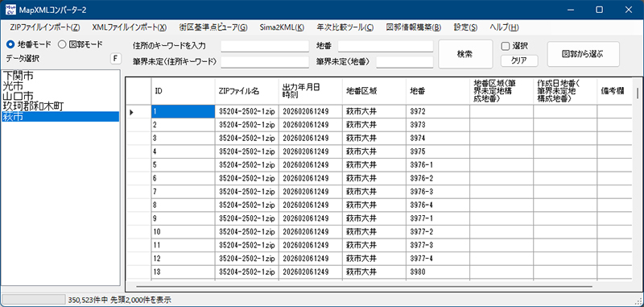Click the grid's horizontal scrollbar

pos(364,286)
